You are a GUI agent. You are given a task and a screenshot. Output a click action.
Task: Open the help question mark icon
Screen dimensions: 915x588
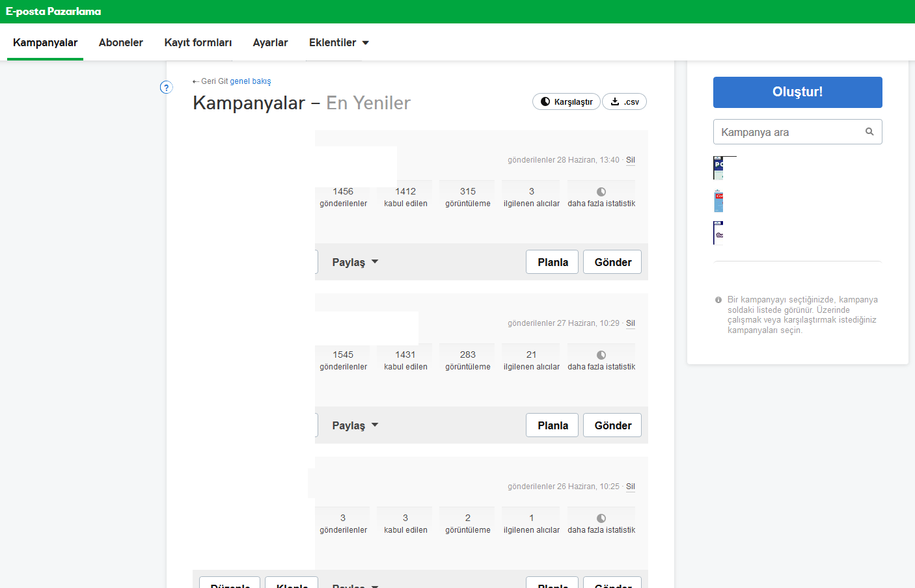coord(166,87)
